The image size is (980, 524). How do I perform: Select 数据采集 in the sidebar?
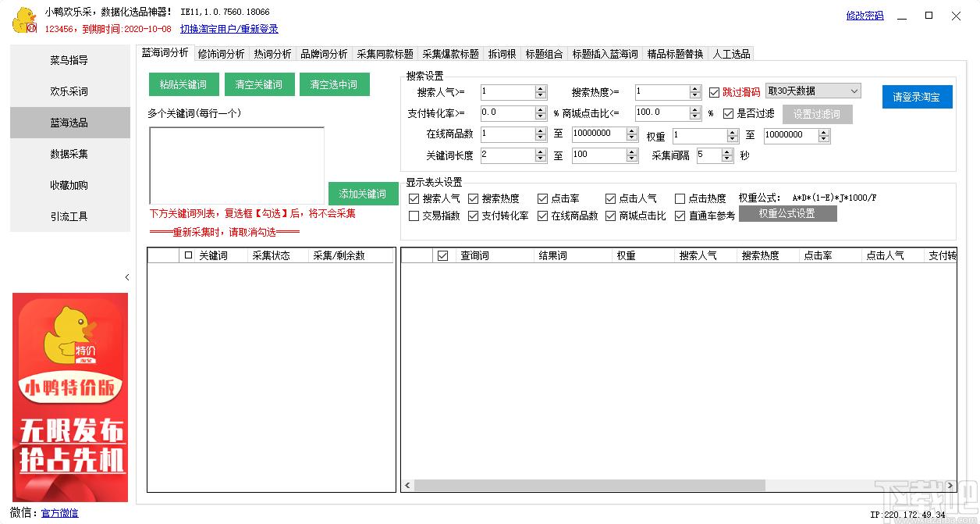tap(69, 154)
